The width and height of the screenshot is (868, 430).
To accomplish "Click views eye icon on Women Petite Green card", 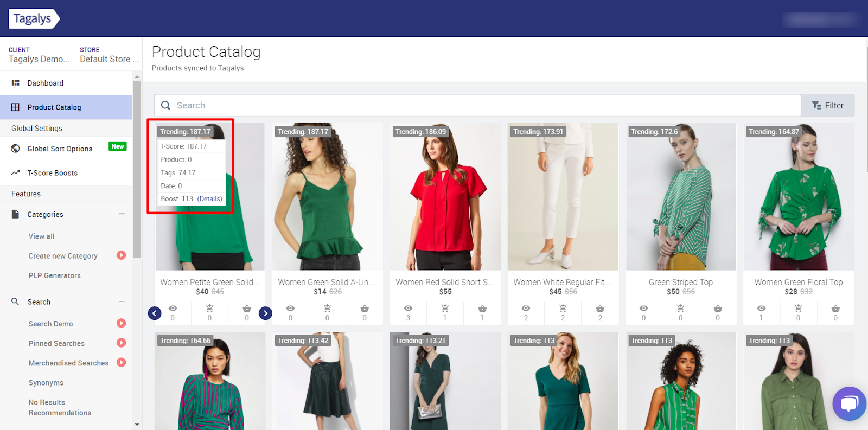I will (173, 308).
